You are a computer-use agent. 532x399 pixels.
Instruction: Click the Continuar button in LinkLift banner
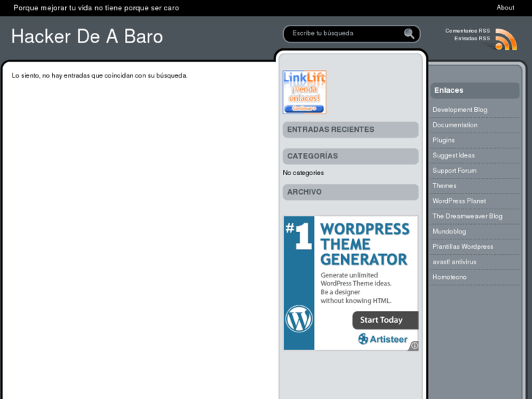pyautogui.click(x=304, y=108)
